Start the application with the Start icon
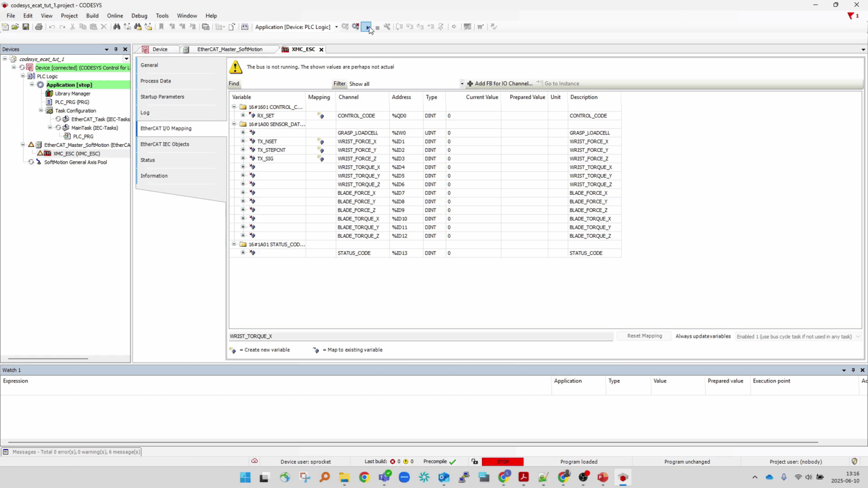The height and width of the screenshot is (488, 868). (x=367, y=27)
